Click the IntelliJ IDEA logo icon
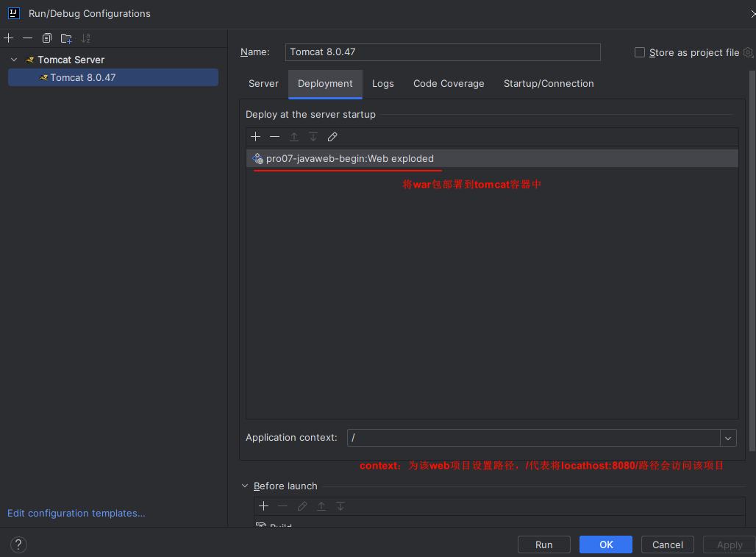 click(14, 13)
